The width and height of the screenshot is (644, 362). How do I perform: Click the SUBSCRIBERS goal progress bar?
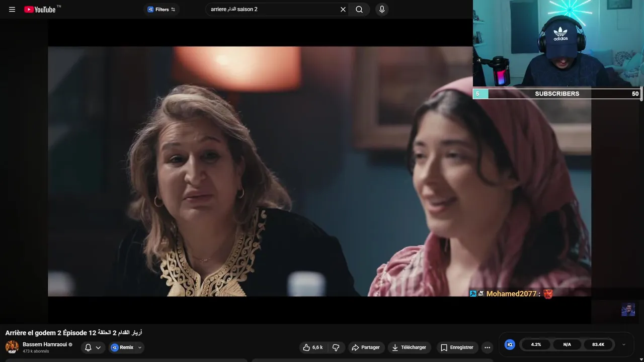(x=557, y=94)
